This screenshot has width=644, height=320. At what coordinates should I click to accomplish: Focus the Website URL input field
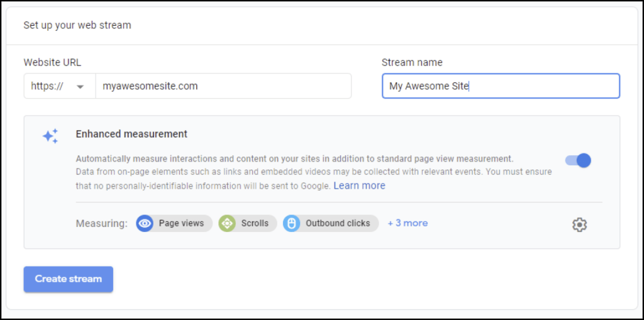223,86
